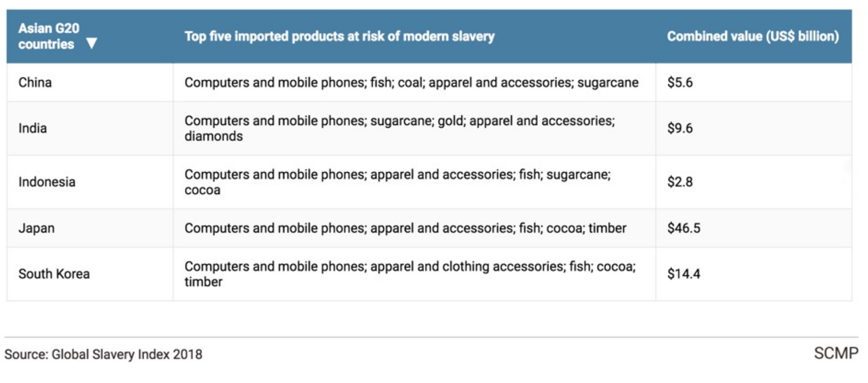
Task: Click the Asian G20 countries column header
Action: tap(49, 36)
